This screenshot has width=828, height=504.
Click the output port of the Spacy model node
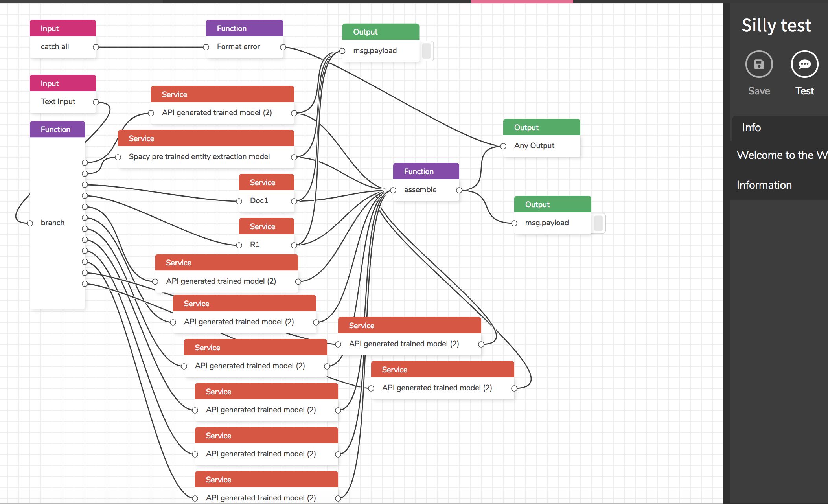[294, 157]
